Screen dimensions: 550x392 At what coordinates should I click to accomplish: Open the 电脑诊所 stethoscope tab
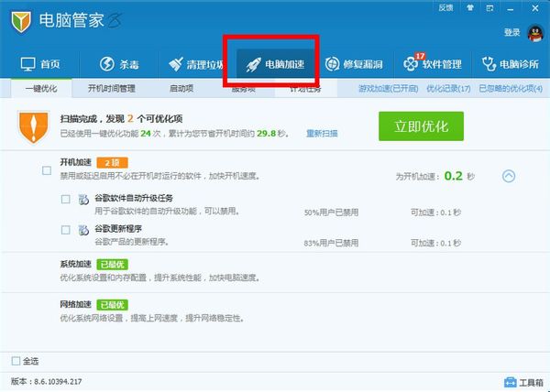coord(511,64)
